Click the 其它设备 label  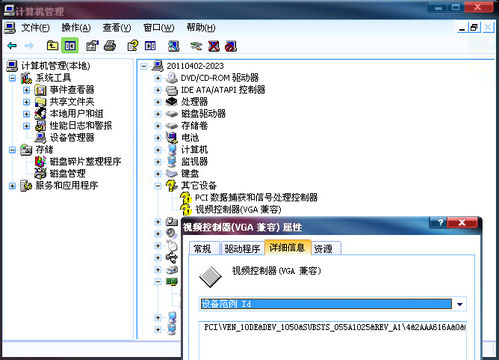[x=199, y=186]
